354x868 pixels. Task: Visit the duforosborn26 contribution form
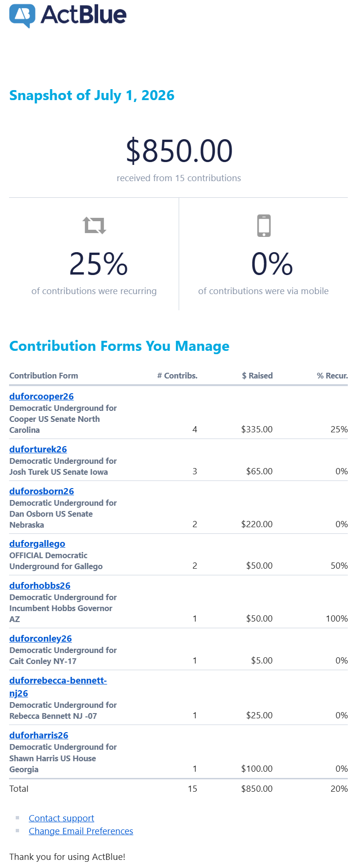tap(41, 491)
